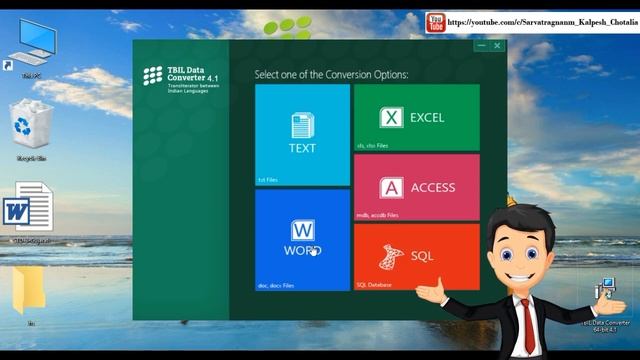Click the YouTube channel URL link
Image resolution: width=640 pixels, height=360 pixels.
pyautogui.click(x=542, y=22)
